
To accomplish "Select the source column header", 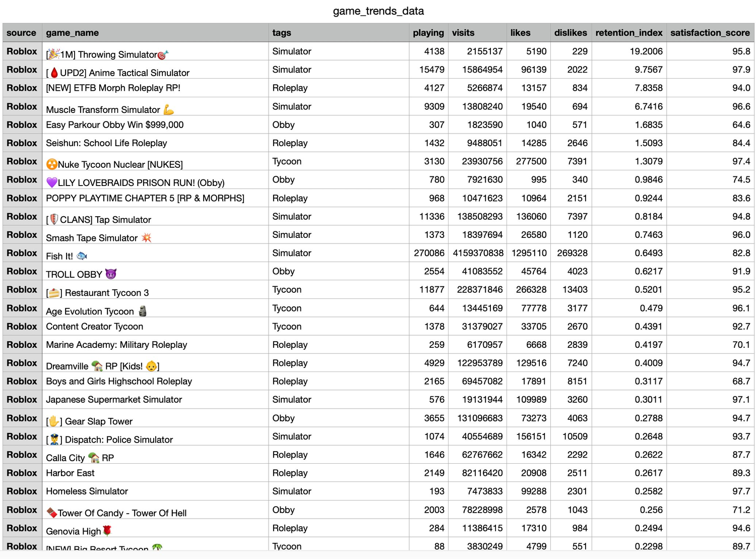I will 22,33.
